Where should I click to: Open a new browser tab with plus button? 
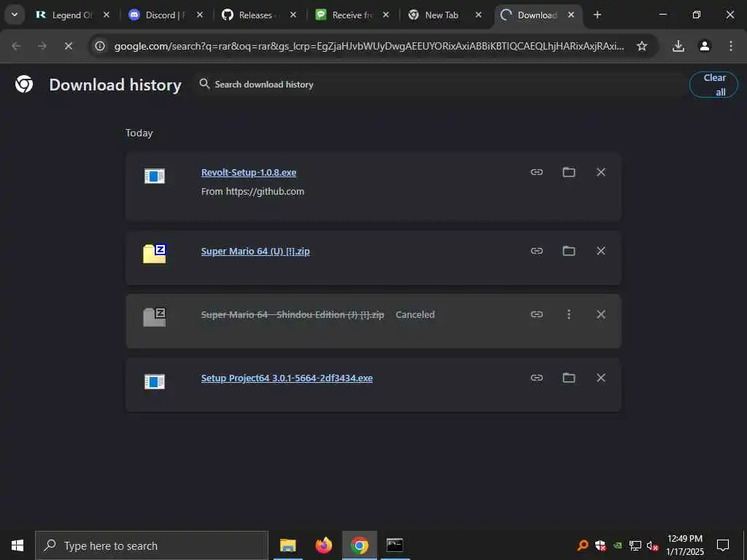point(597,15)
